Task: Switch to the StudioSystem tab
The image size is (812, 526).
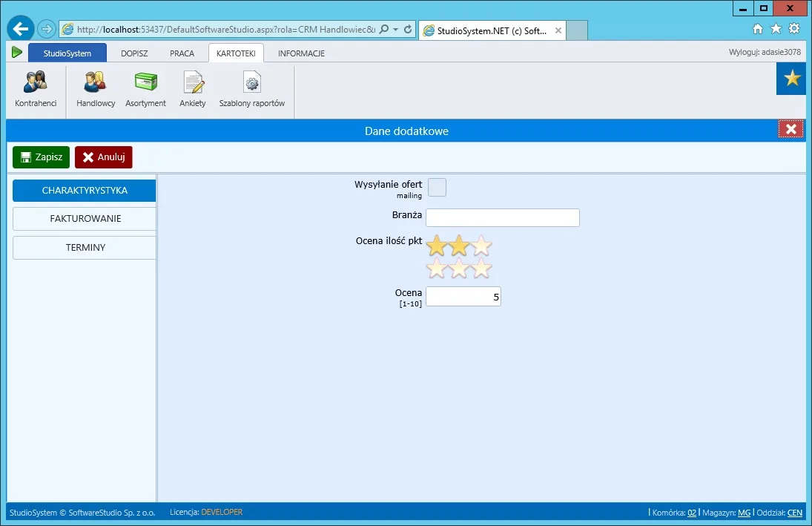Action: click(67, 53)
